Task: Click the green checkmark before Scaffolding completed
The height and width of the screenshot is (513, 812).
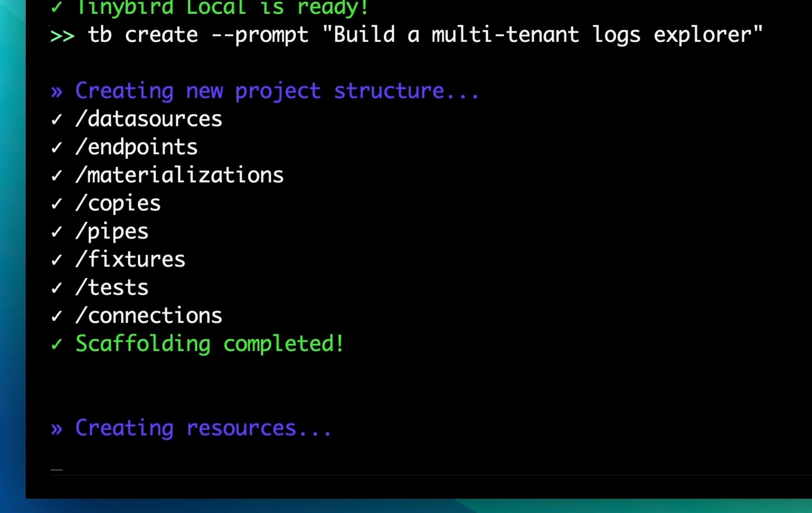Action: coord(57,344)
